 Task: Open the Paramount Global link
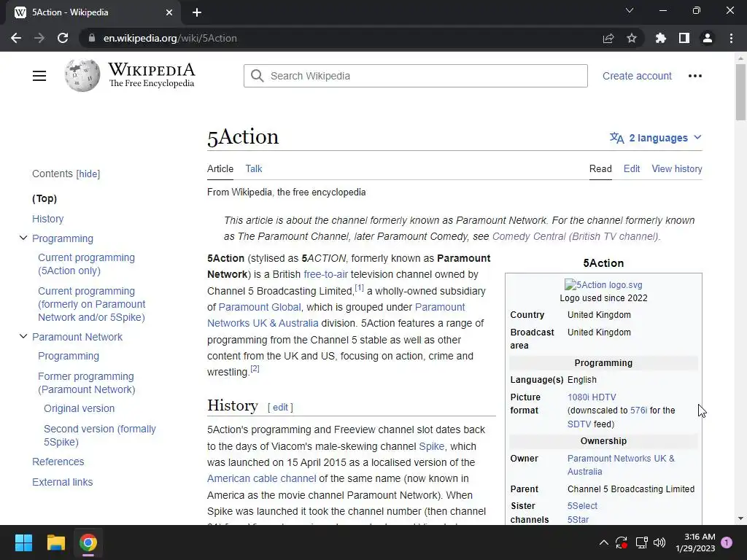click(260, 307)
